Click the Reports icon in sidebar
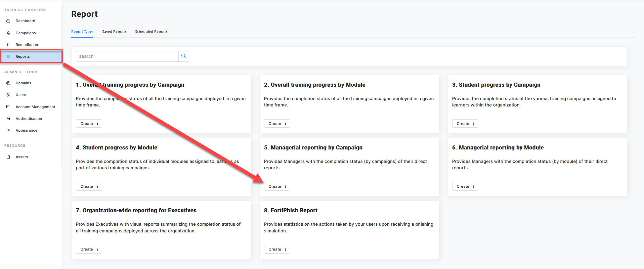Screen dimensions: 644x269 (8, 56)
